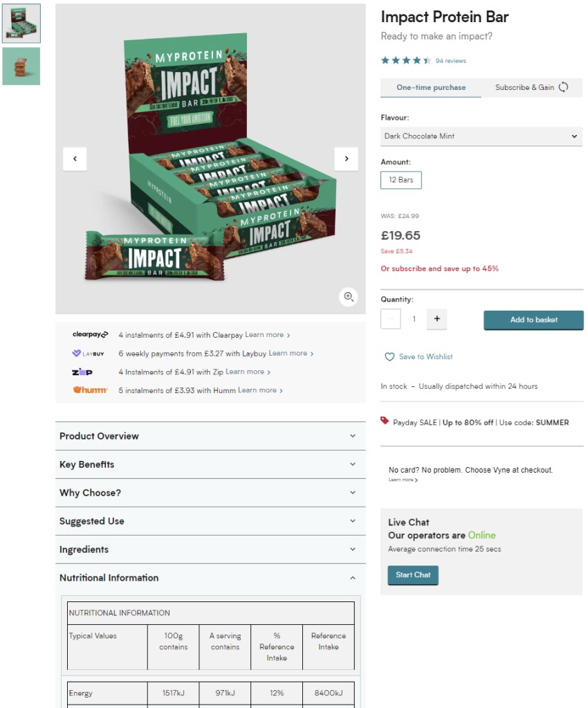Viewport: 588px width, 708px height.
Task: Click the star rating icons
Action: tap(405, 60)
